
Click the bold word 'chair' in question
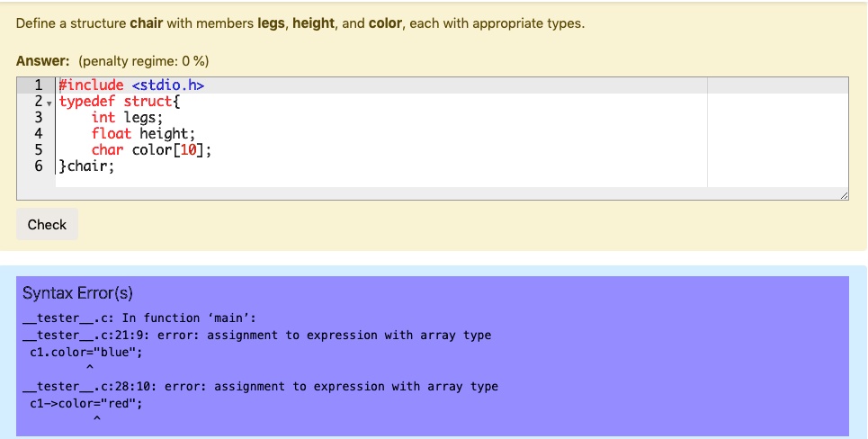146,23
